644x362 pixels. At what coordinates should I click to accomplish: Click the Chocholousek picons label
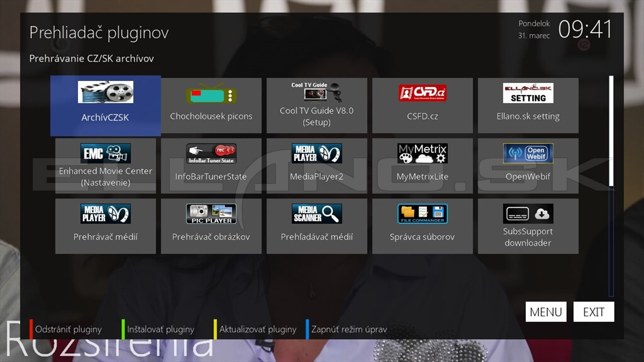[x=211, y=116]
